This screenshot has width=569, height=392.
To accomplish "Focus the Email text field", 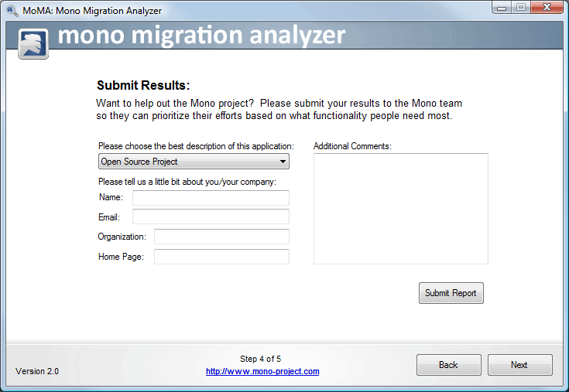I will 211,216.
